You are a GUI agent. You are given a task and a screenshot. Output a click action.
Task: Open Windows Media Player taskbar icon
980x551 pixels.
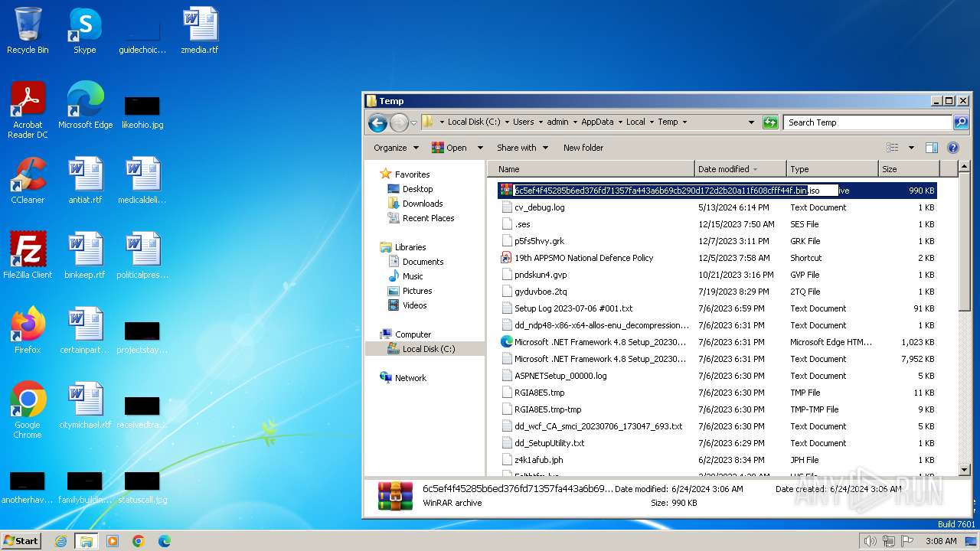[x=113, y=541]
